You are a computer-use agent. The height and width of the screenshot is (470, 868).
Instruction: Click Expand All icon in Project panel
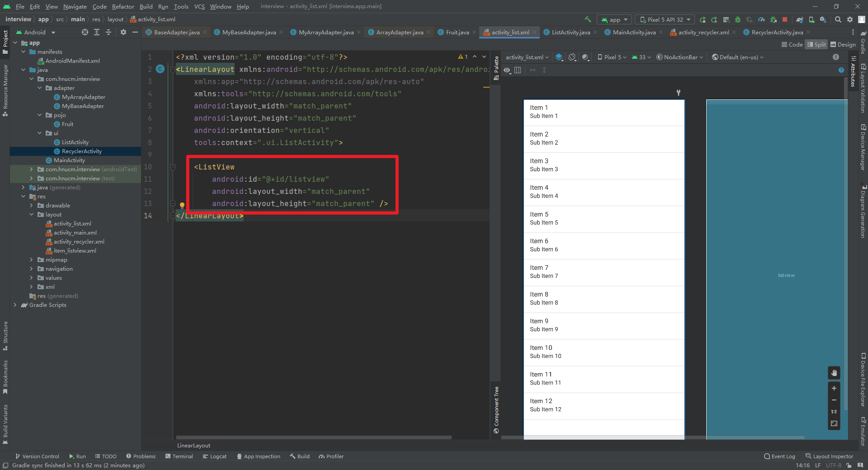97,32
